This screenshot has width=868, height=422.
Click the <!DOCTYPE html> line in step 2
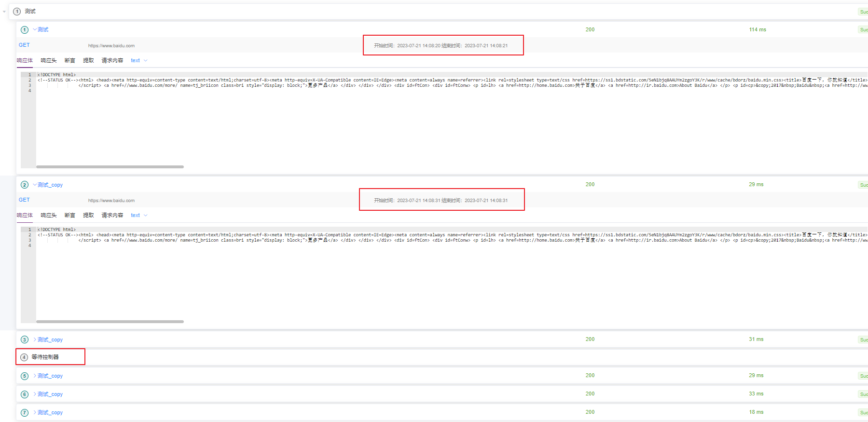pos(57,230)
